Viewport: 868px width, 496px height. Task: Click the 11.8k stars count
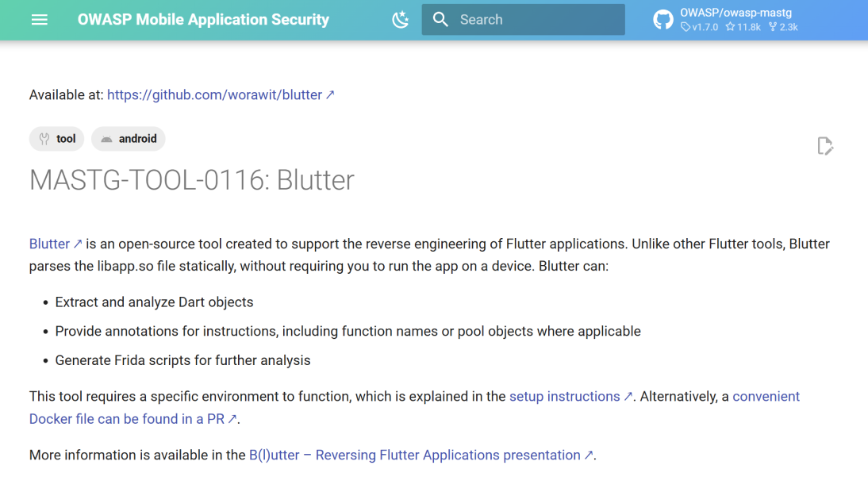click(743, 27)
